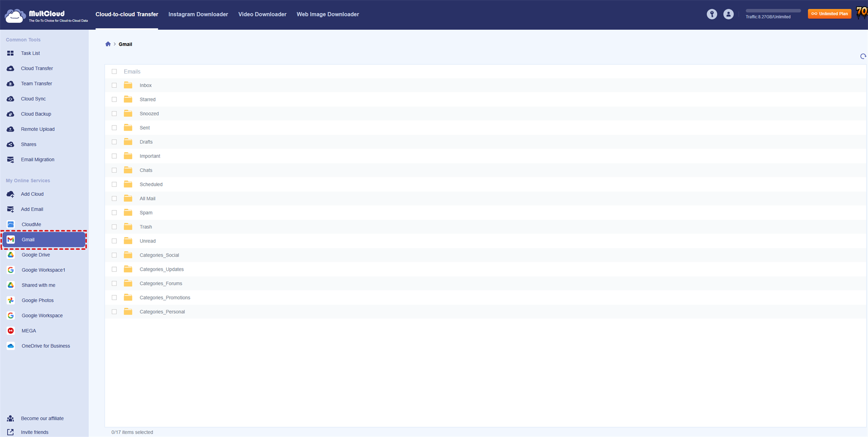Click the Remote Upload icon

(x=10, y=129)
